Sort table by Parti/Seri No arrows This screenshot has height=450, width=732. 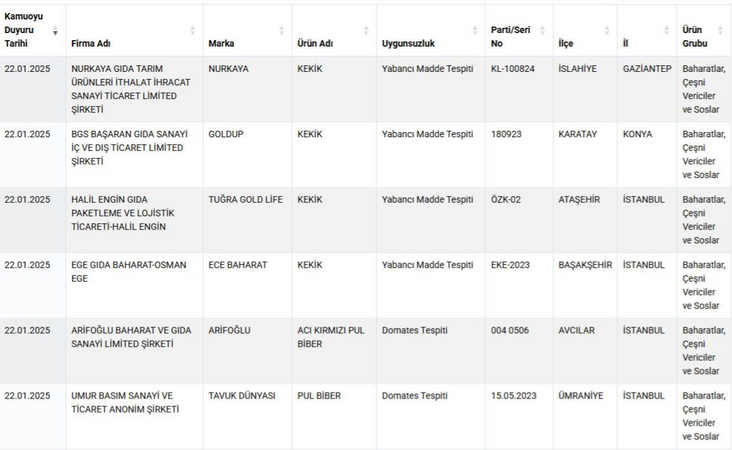(542, 31)
